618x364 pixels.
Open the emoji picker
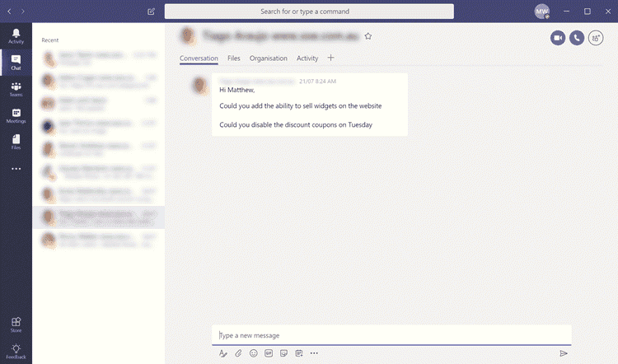(x=253, y=352)
